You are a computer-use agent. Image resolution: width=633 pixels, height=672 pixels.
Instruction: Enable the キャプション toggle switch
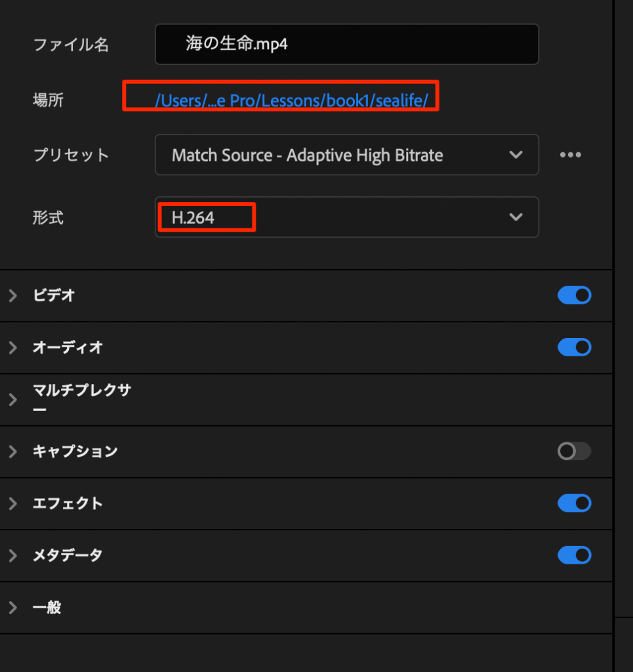(x=574, y=451)
